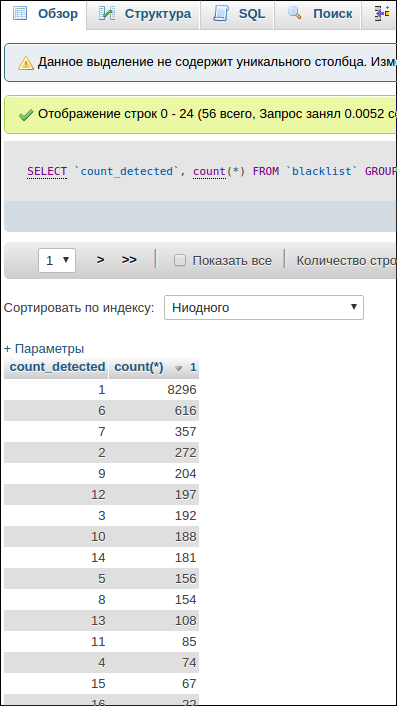Open the Сортировать по индексу dropdown

264,308
